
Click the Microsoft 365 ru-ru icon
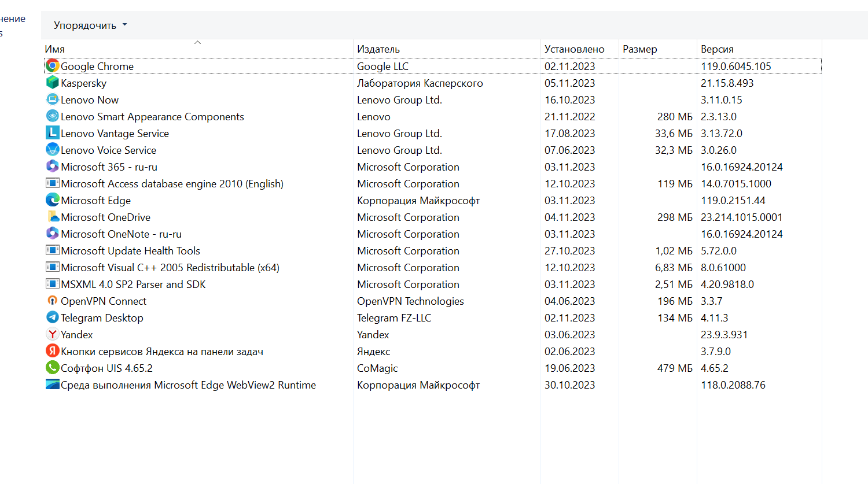53,167
